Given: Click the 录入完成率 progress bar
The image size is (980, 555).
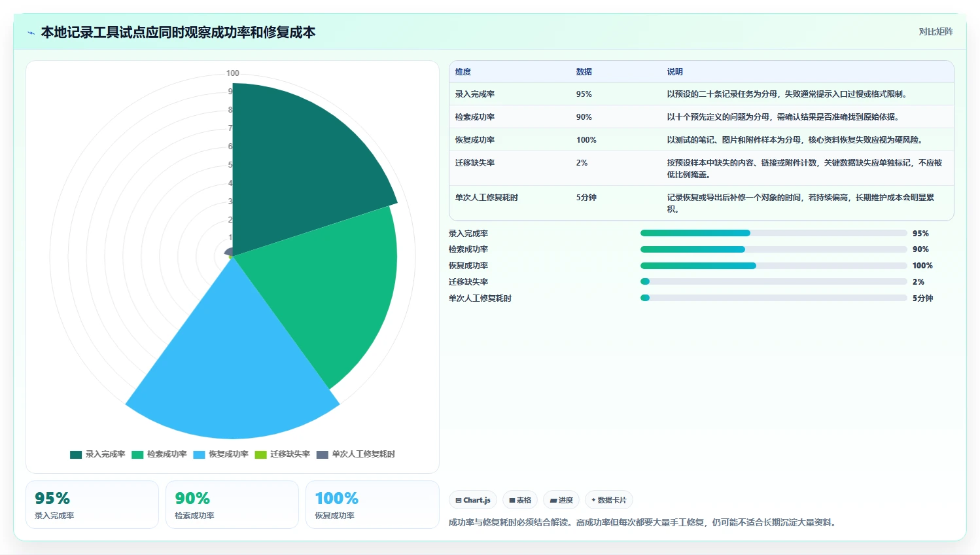Looking at the screenshot, I should tap(774, 233).
